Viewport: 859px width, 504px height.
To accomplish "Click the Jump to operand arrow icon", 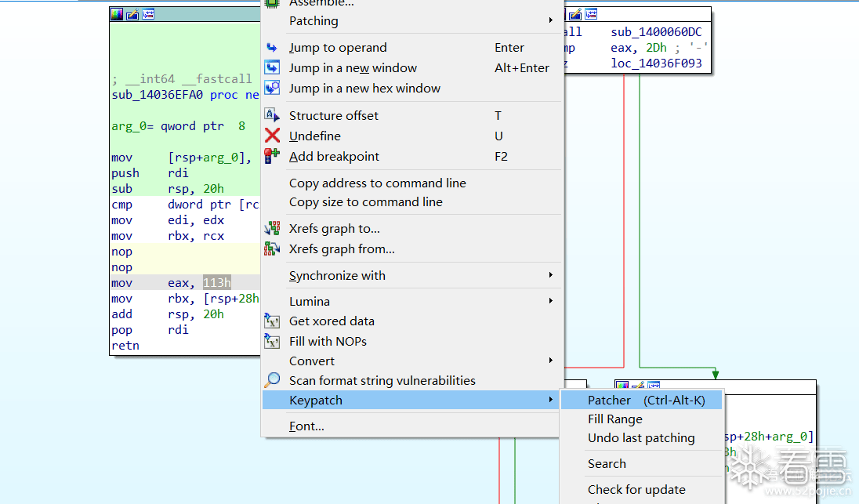I will pos(272,48).
